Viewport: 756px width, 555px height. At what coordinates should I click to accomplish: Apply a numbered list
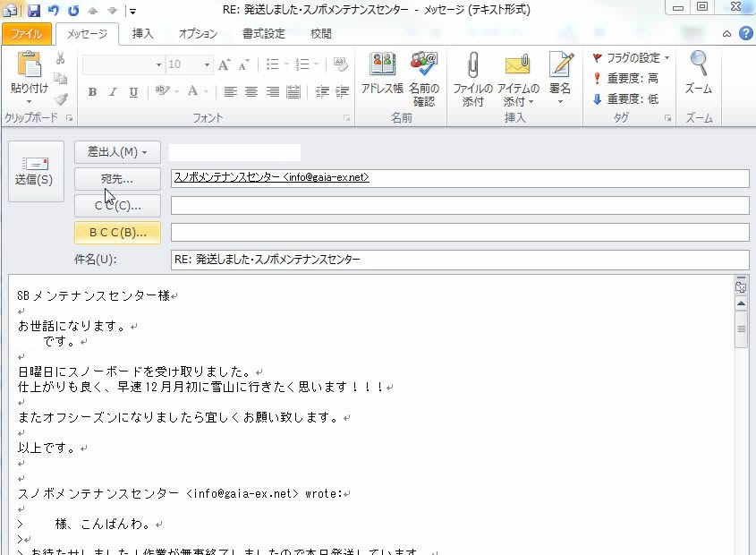(x=302, y=64)
